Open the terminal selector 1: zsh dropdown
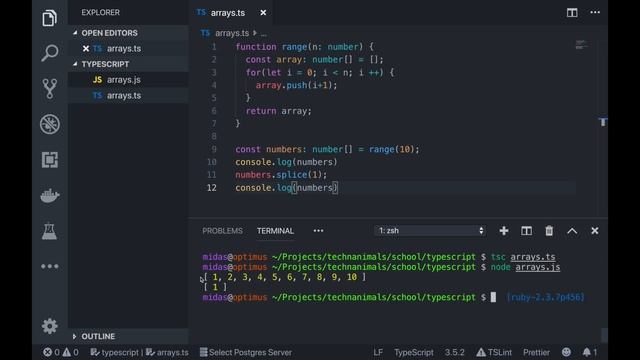The image size is (640, 360). (430, 231)
